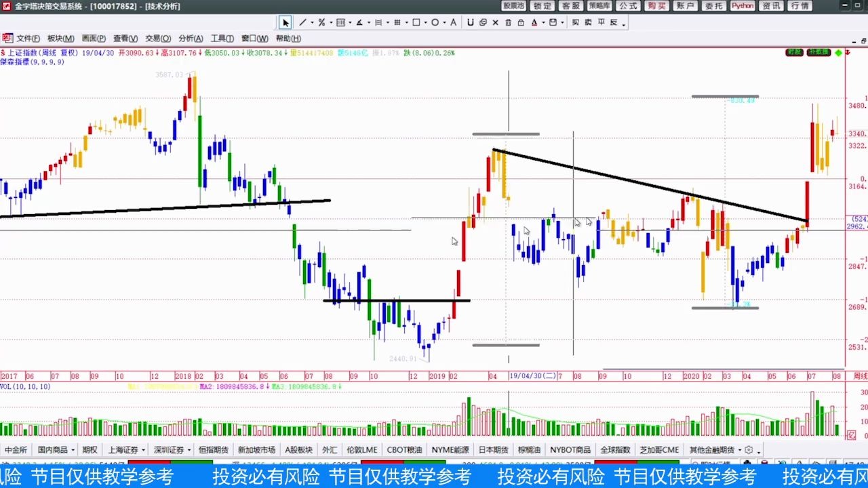
Task: Open the percent tool dropdown arrow
Action: tap(331, 22)
